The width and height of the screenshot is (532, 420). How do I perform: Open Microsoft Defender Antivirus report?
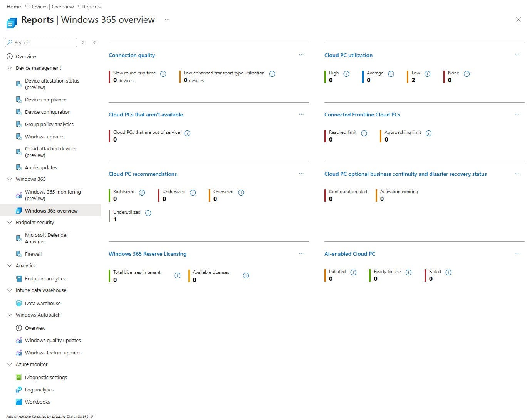coord(46,238)
